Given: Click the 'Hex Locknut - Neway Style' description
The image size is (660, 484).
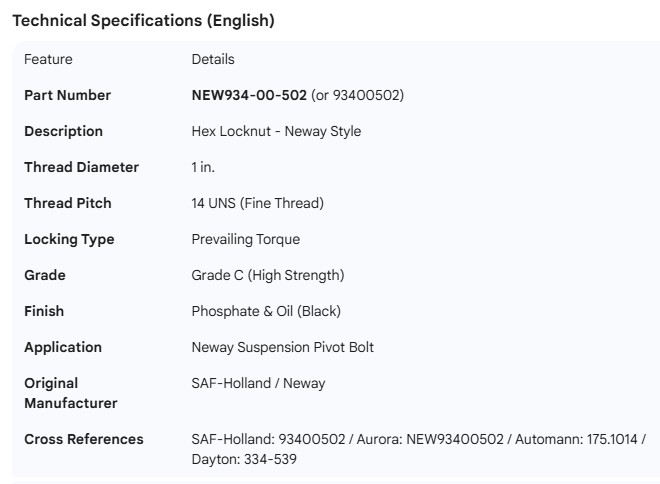Looking at the screenshot, I should pos(276,131).
